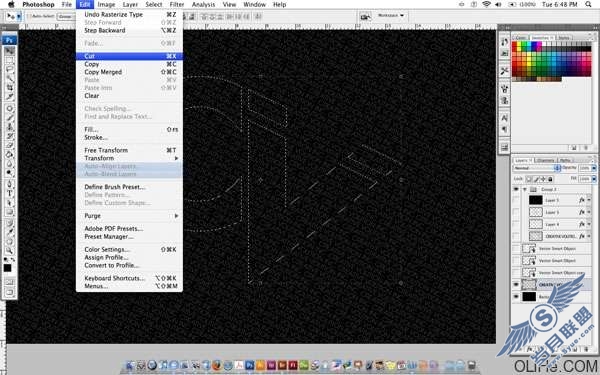The height and width of the screenshot is (375, 600).
Task: Switch to the Channels tab
Action: tap(545, 160)
